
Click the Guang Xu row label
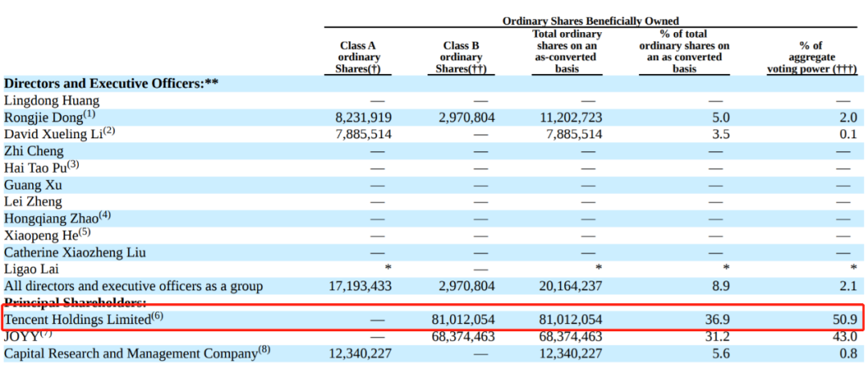click(x=32, y=185)
